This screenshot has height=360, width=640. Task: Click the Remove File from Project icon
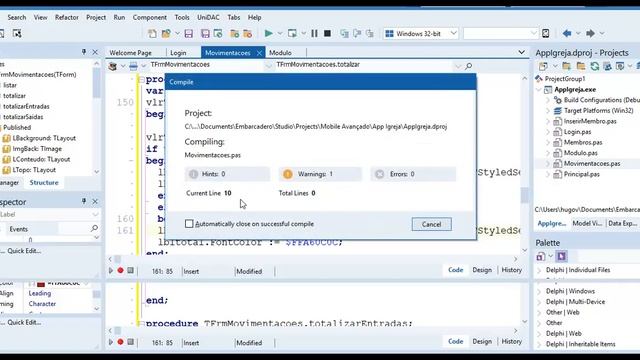(247, 33)
